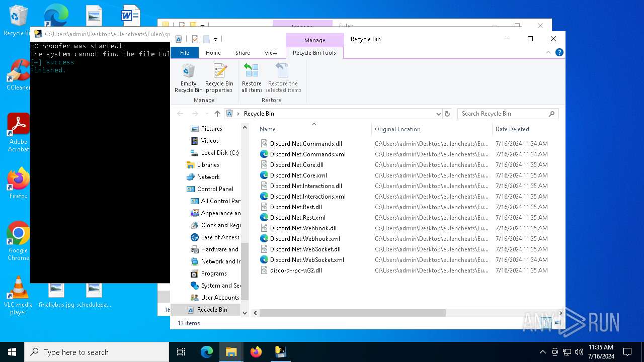This screenshot has height=362, width=644.
Task: Open the Customize Quick Access Toolbar dropdown
Action: point(215,39)
